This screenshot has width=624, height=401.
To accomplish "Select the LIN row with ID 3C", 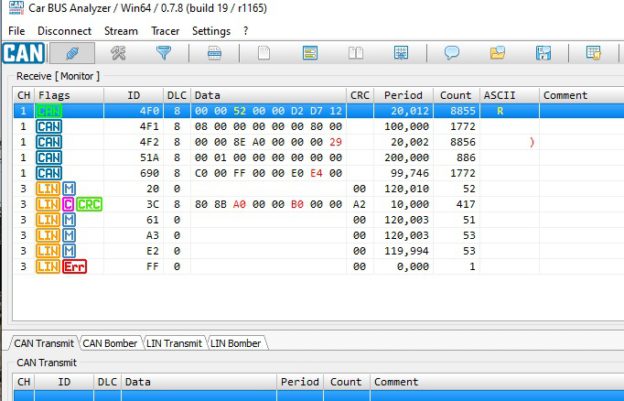I will [x=318, y=204].
